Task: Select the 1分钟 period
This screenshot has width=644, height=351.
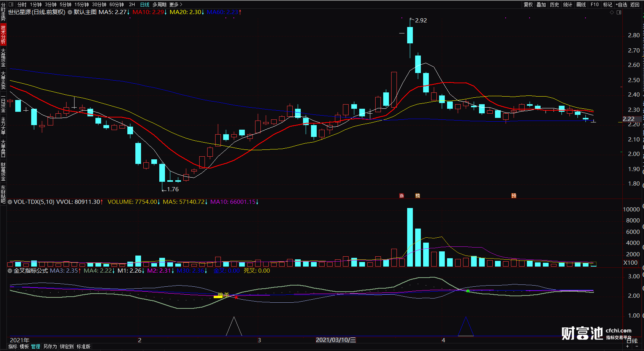Action: click(x=36, y=5)
